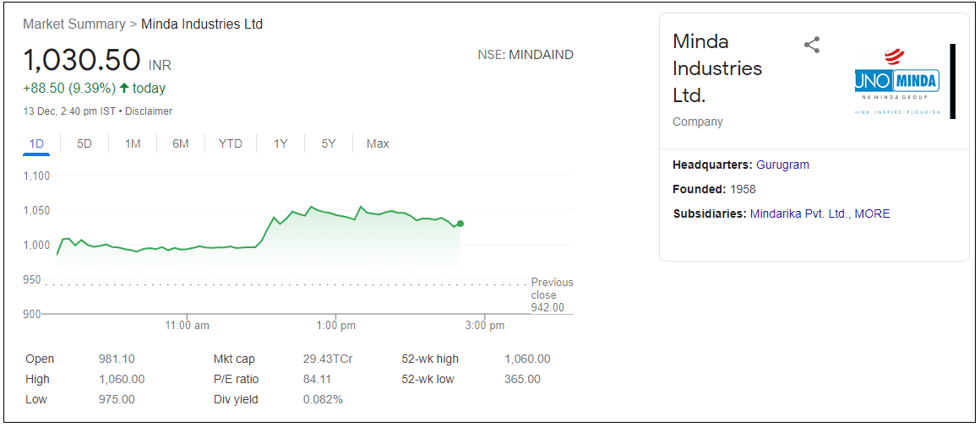This screenshot has width=980, height=427.
Task: Select the YTD chart tab
Action: [x=231, y=143]
